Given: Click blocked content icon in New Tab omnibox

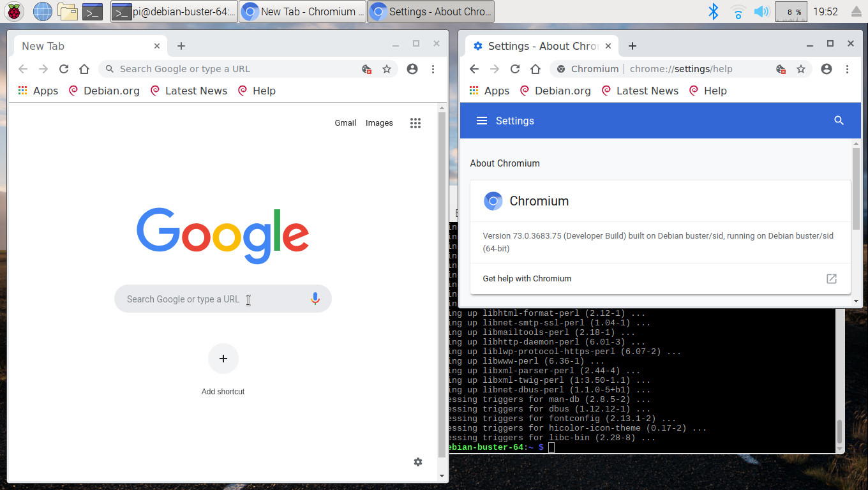Looking at the screenshot, I should [367, 69].
